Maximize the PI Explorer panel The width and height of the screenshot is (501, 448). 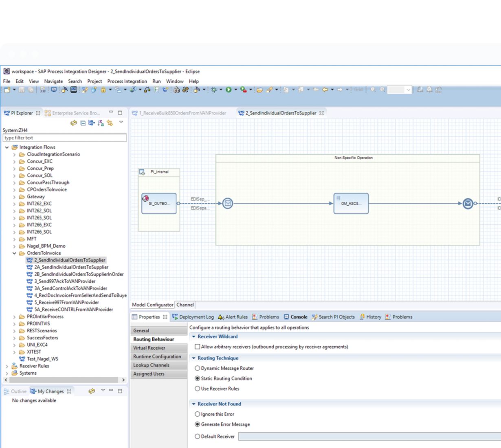coord(120,113)
